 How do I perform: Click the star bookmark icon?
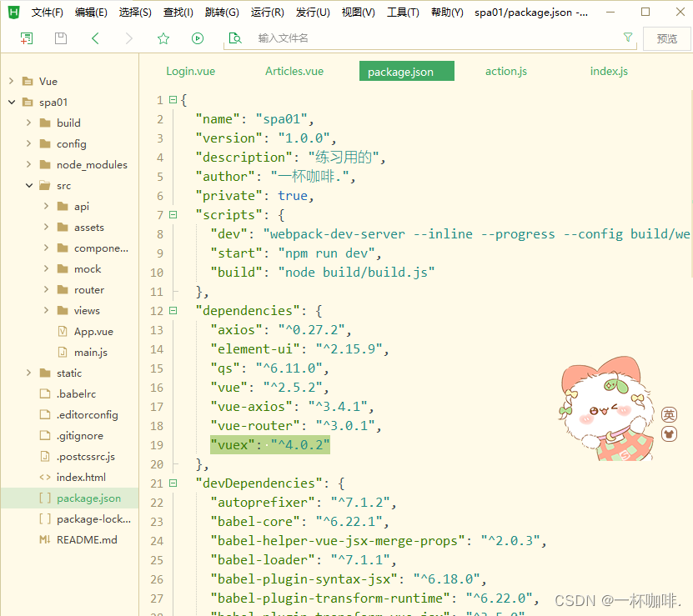[x=163, y=38]
